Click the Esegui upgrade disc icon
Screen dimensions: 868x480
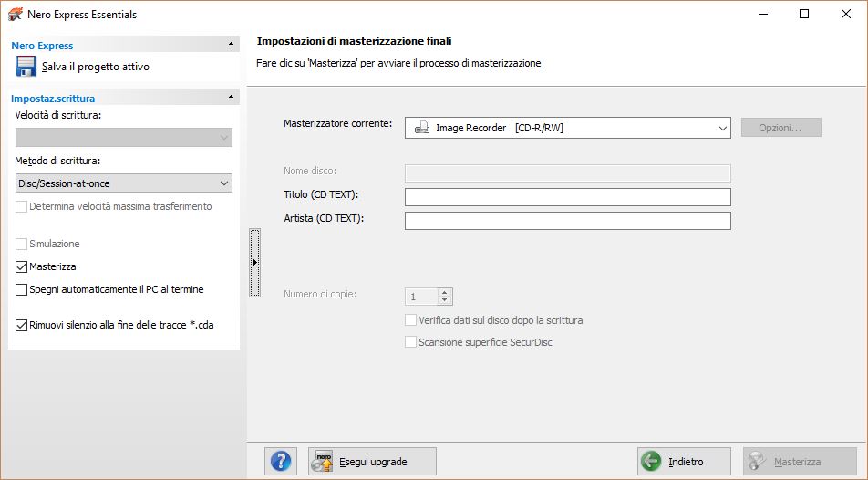tap(322, 461)
